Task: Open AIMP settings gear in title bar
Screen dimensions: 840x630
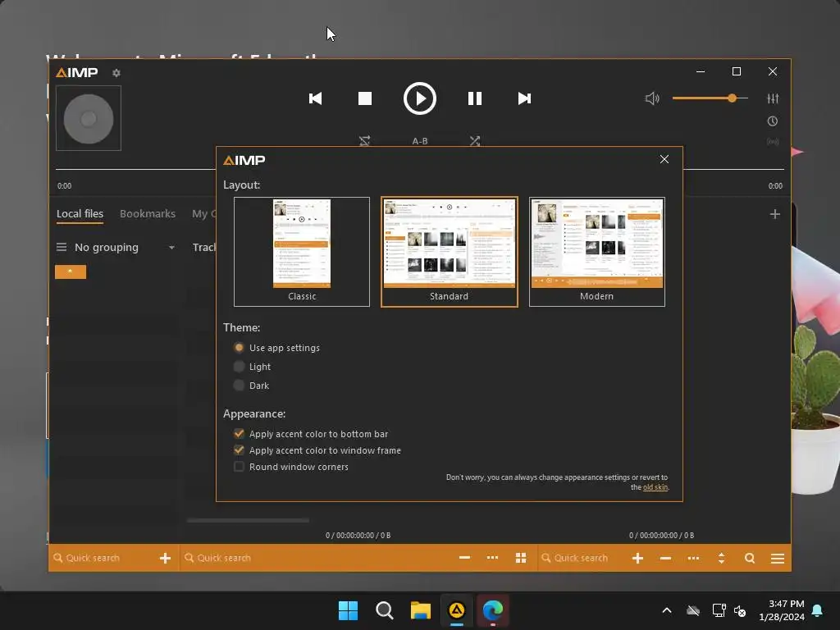Action: point(116,73)
